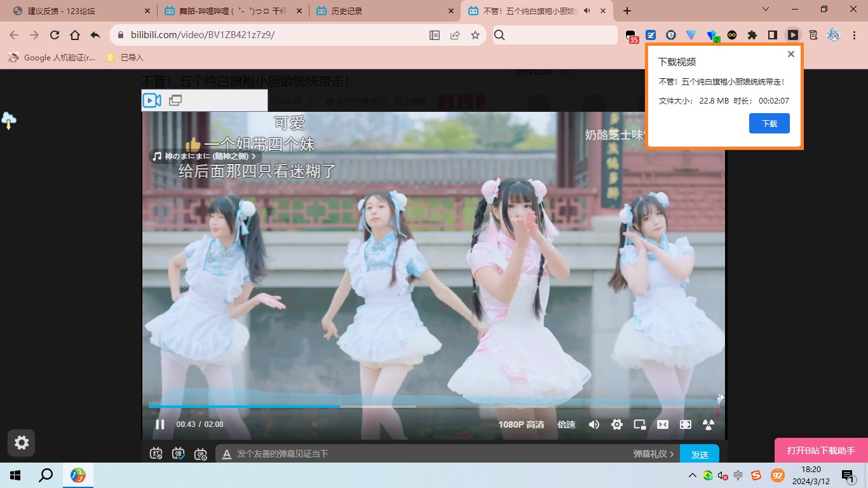Click the cloud download icon at left edge
The width and height of the screenshot is (868, 488).
click(x=8, y=120)
